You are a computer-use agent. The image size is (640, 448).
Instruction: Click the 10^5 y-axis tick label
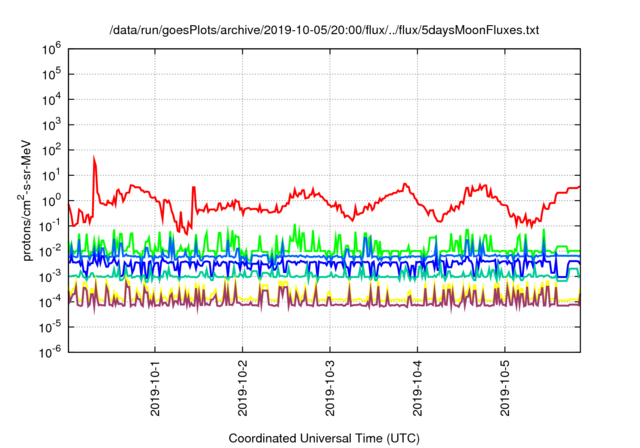51,75
